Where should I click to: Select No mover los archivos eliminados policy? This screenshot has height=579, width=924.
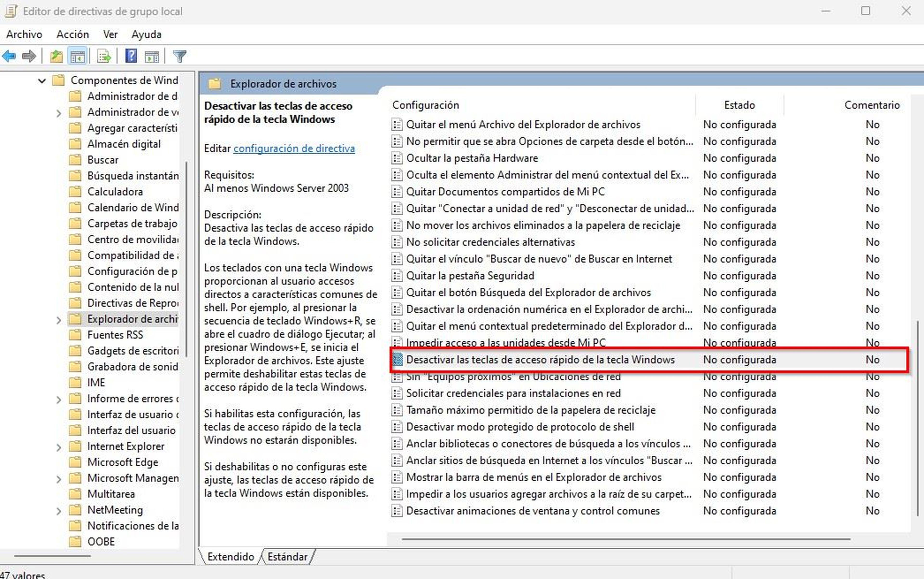543,225
